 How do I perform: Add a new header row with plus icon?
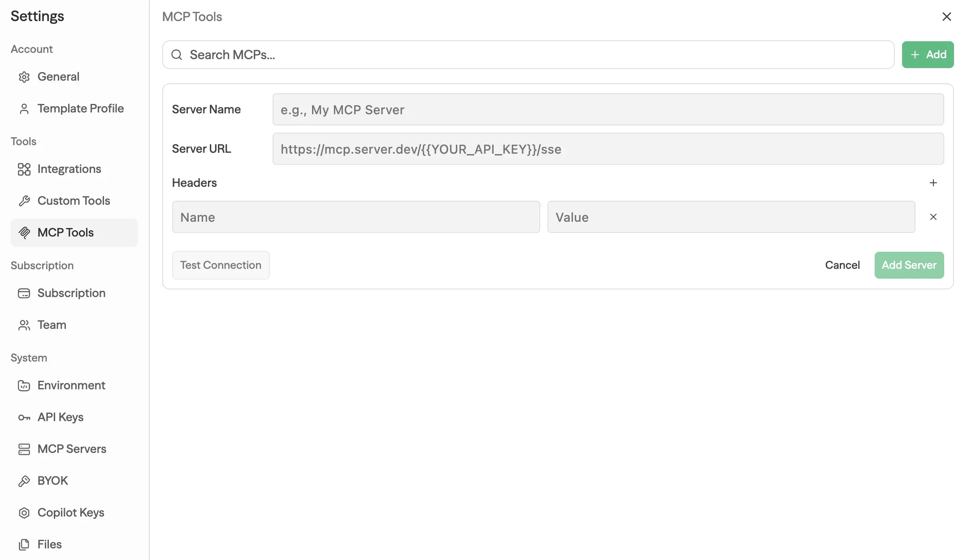933,183
